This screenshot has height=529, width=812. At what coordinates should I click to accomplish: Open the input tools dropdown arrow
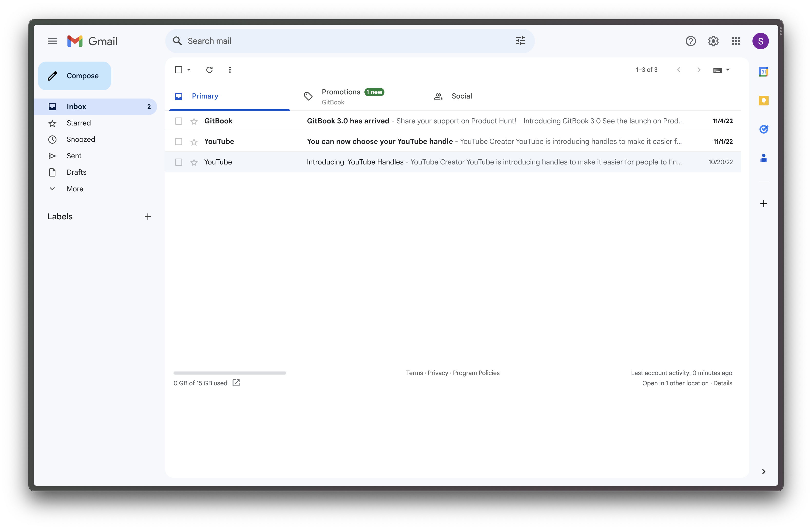click(728, 70)
